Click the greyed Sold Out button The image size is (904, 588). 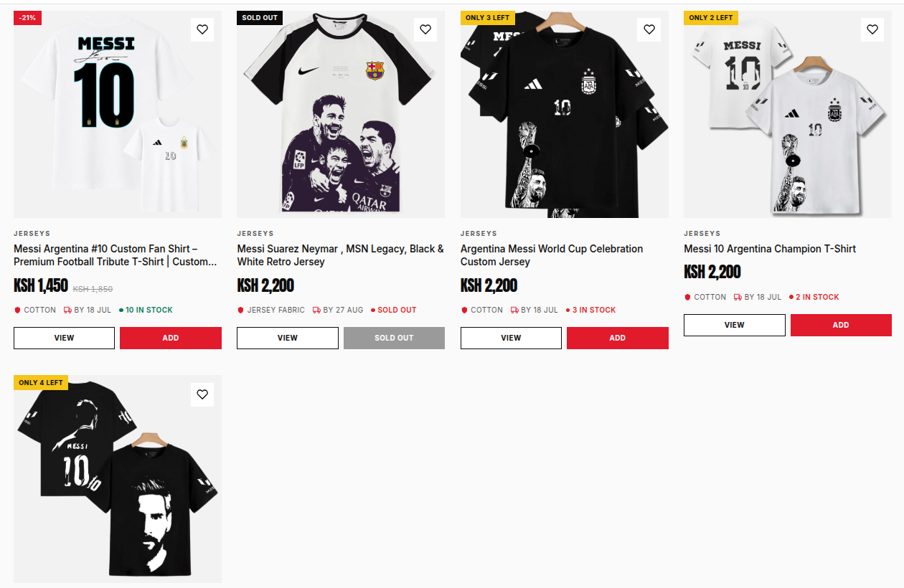pos(394,338)
